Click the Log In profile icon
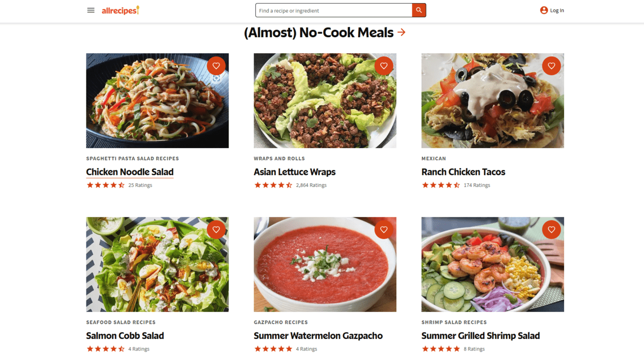The height and width of the screenshot is (355, 644). (544, 10)
